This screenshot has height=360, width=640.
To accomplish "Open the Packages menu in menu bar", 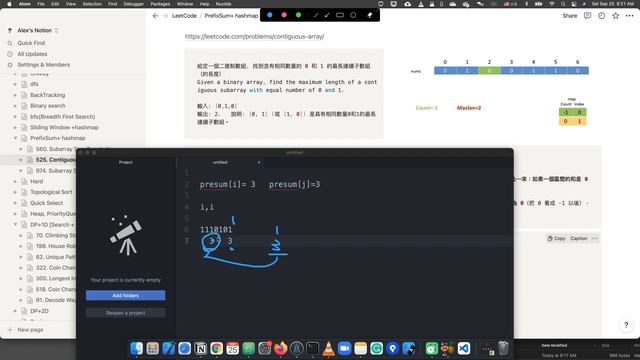I will click(160, 4).
